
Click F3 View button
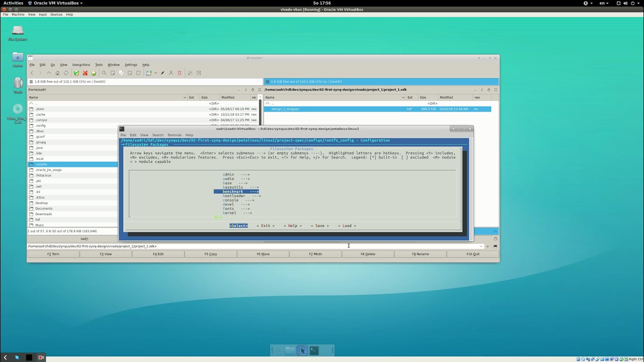point(106,254)
